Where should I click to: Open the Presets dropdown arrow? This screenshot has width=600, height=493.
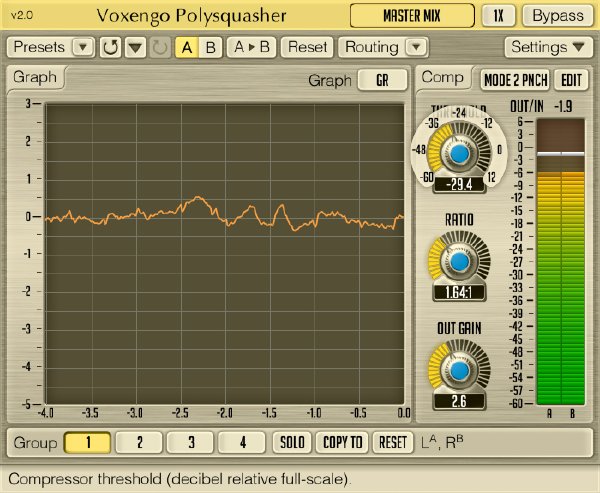(x=83, y=47)
